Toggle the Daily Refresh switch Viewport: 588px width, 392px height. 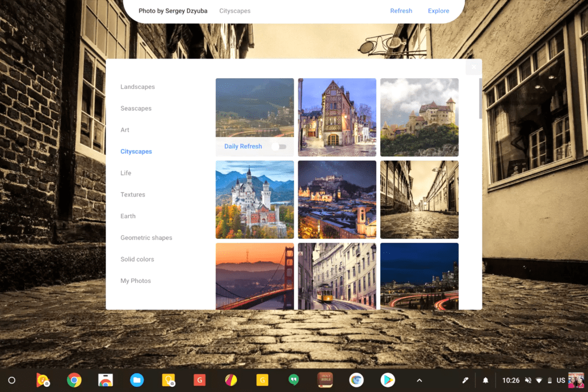pyautogui.click(x=280, y=146)
